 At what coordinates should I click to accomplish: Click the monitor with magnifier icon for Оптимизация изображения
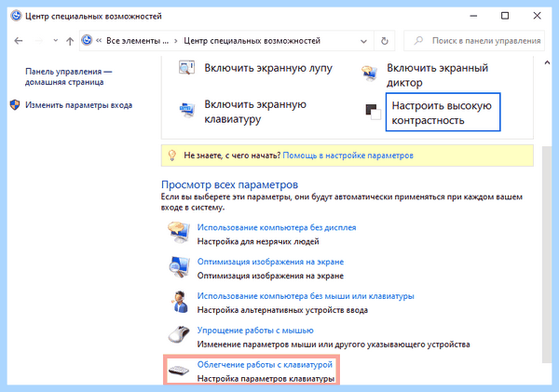(179, 267)
